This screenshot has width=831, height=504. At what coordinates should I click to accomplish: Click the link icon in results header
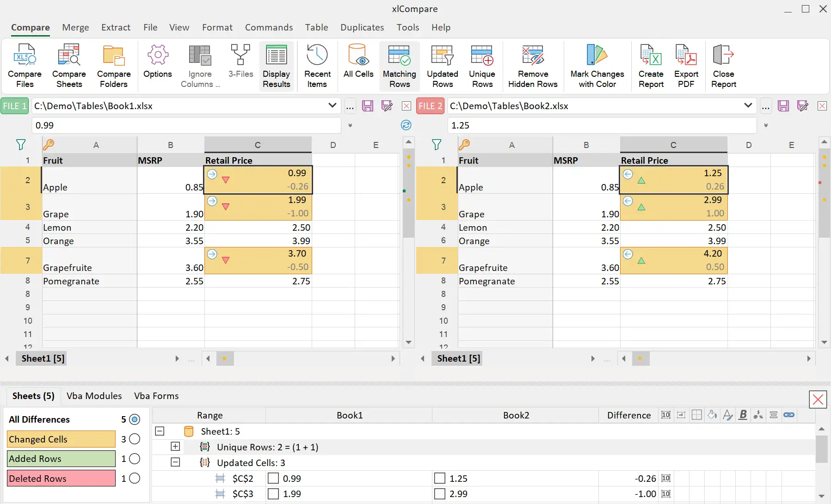[x=789, y=415]
